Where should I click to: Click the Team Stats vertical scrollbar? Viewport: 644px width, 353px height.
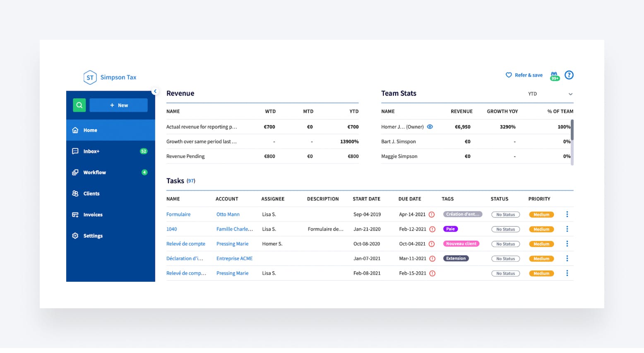tap(572, 130)
